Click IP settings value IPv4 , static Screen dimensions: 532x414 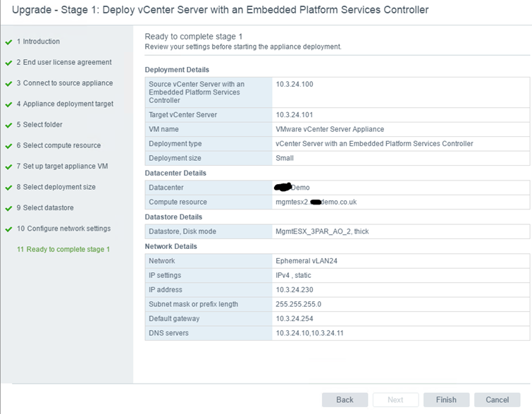pyautogui.click(x=293, y=275)
